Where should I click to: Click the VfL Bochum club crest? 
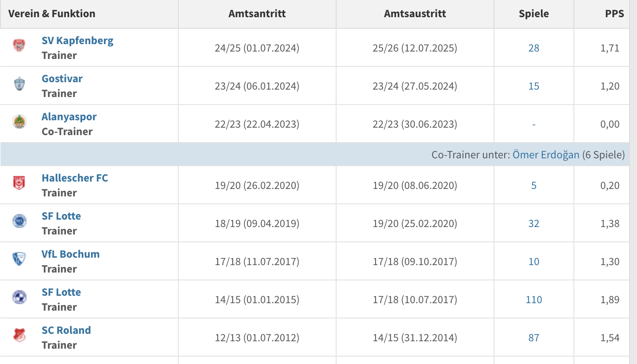click(19, 259)
